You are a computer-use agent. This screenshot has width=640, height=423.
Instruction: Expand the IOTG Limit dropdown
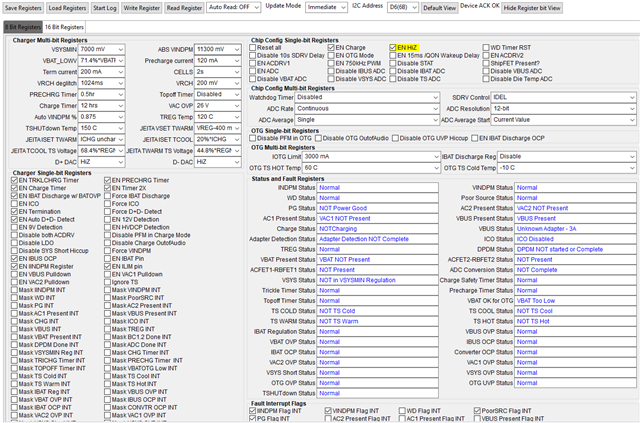(x=371, y=156)
